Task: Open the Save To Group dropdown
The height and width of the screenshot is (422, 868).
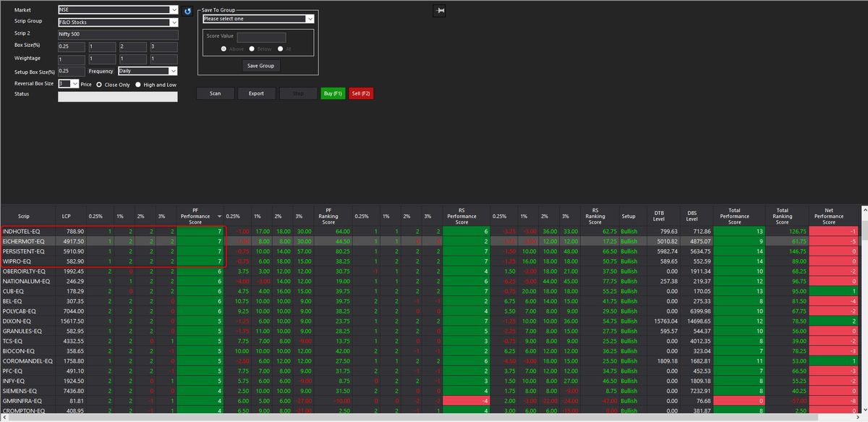Action: click(x=258, y=19)
